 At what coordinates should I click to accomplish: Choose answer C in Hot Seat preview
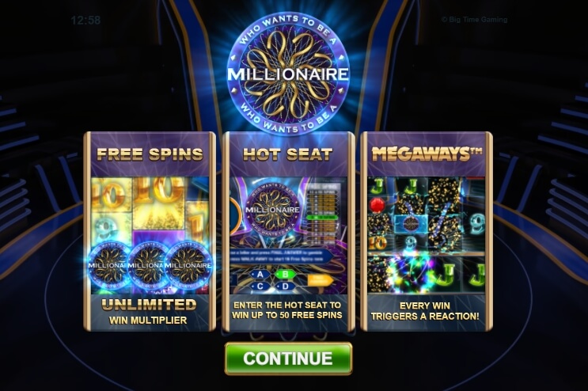260,287
